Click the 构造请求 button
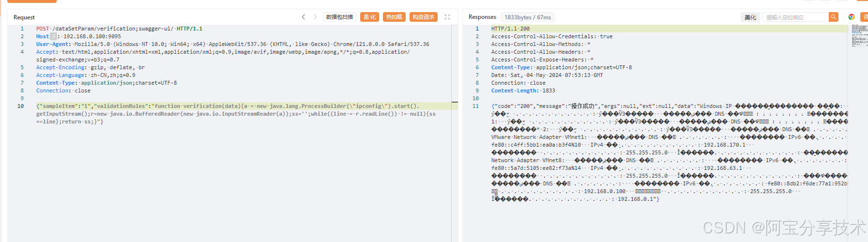The height and width of the screenshot is (242, 868). click(x=424, y=17)
